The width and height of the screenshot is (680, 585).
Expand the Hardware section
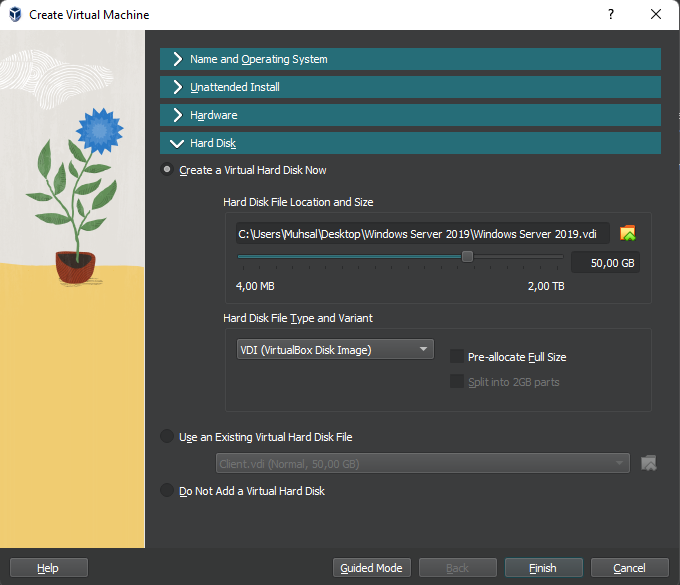coord(410,115)
